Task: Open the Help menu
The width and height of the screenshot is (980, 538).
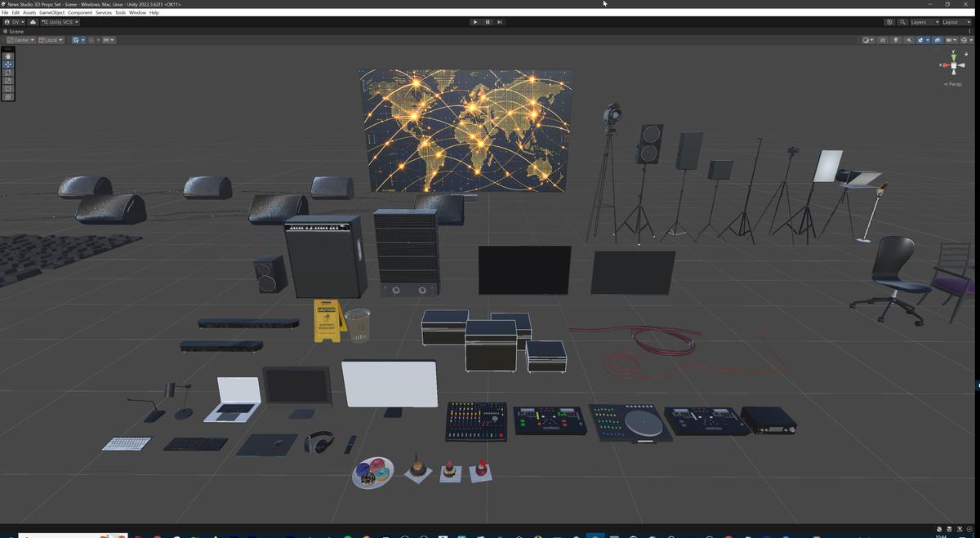Action: pyautogui.click(x=154, y=13)
